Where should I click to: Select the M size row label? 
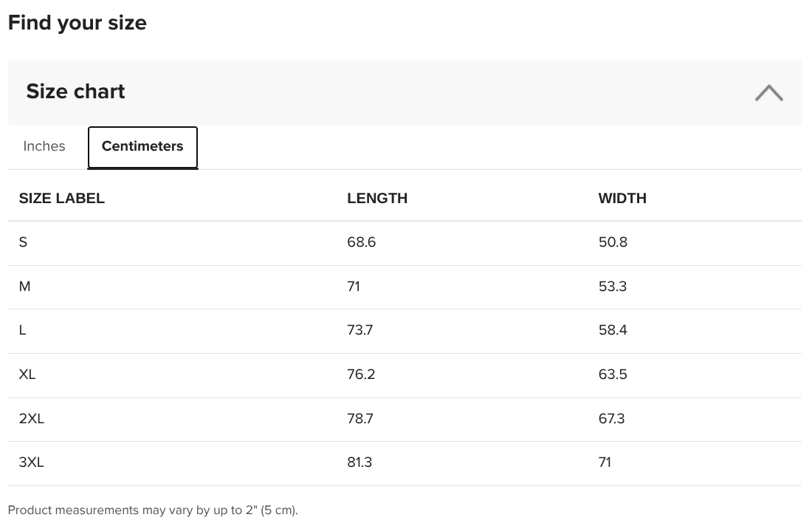[x=24, y=286]
